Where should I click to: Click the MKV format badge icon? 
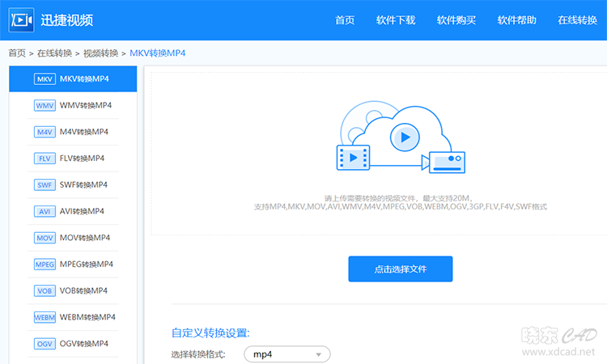pos(45,79)
